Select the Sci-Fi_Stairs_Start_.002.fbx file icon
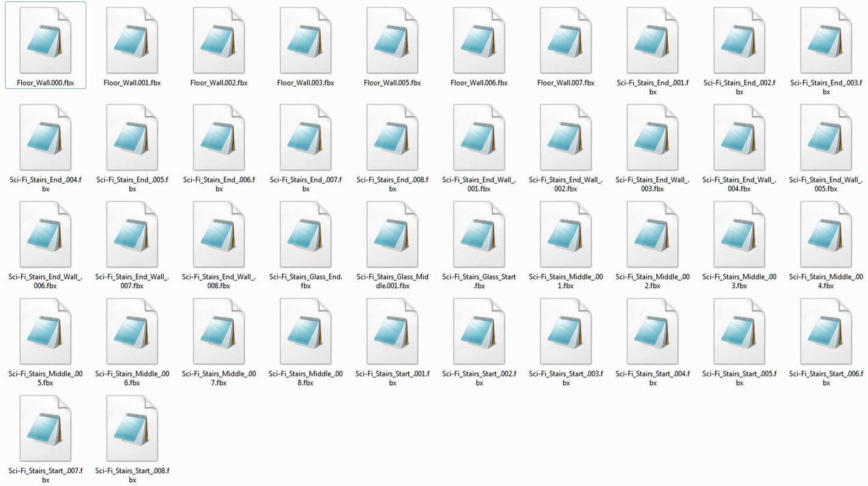 479,331
